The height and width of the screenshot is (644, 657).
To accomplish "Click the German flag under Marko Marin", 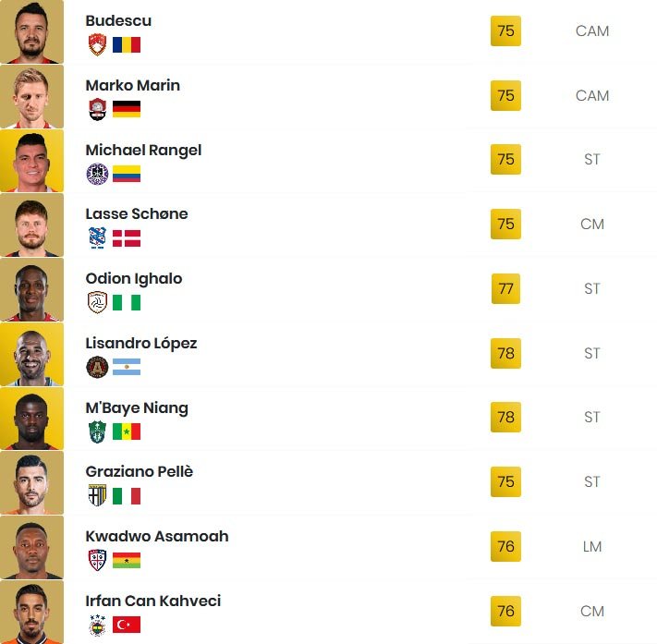I will click(127, 109).
